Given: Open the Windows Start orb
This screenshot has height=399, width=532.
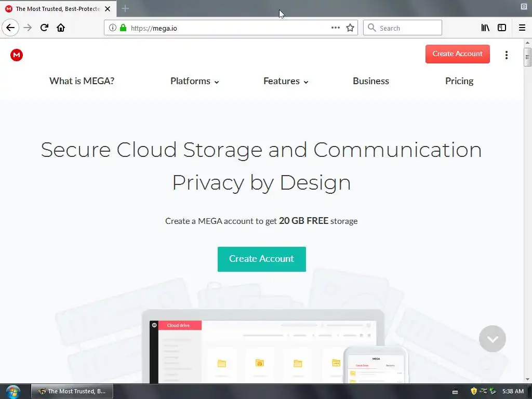Looking at the screenshot, I should (13, 392).
